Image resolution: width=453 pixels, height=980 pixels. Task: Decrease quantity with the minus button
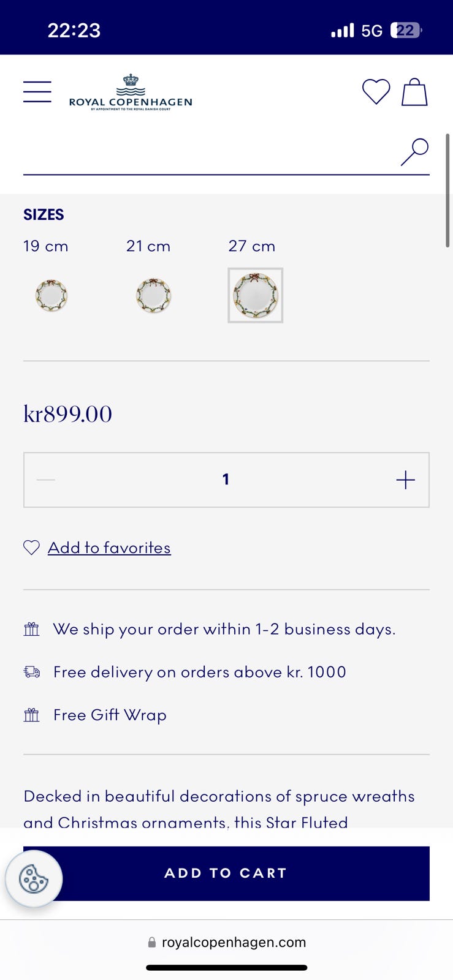46,480
